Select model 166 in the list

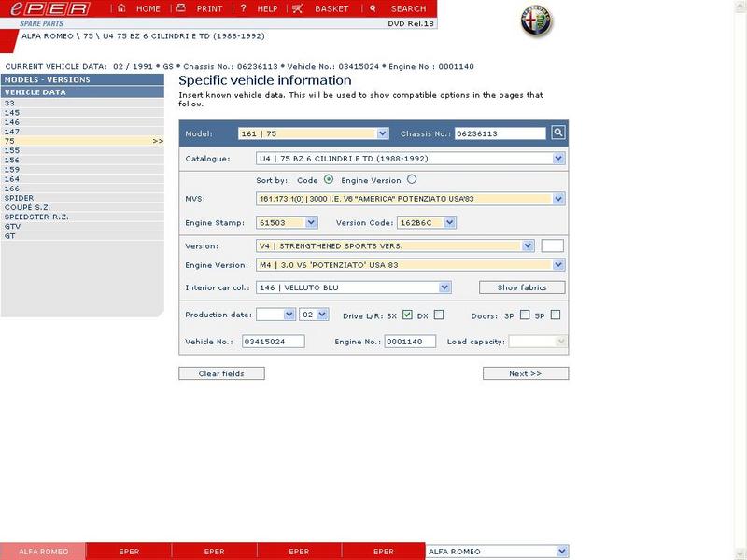coord(82,189)
